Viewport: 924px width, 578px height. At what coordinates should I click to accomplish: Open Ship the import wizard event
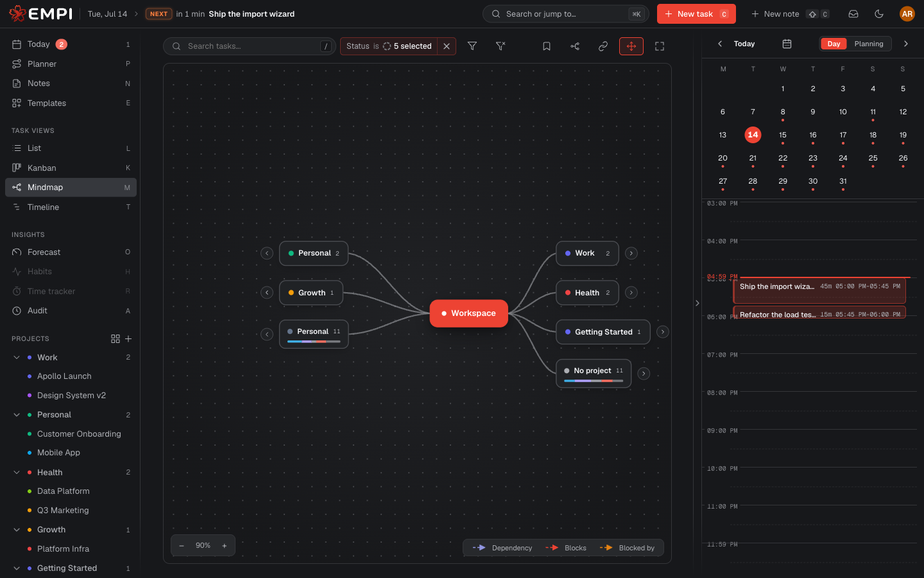(820, 291)
